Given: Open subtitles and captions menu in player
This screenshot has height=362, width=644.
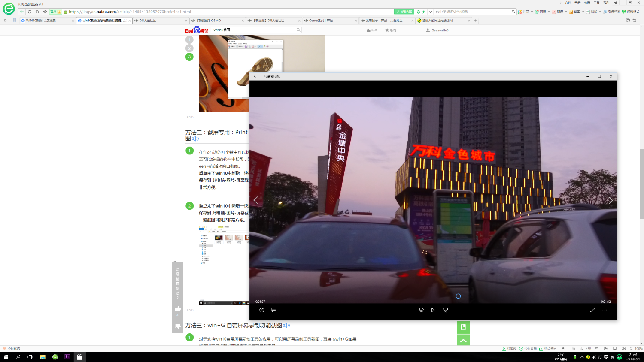Looking at the screenshot, I should click(273, 310).
